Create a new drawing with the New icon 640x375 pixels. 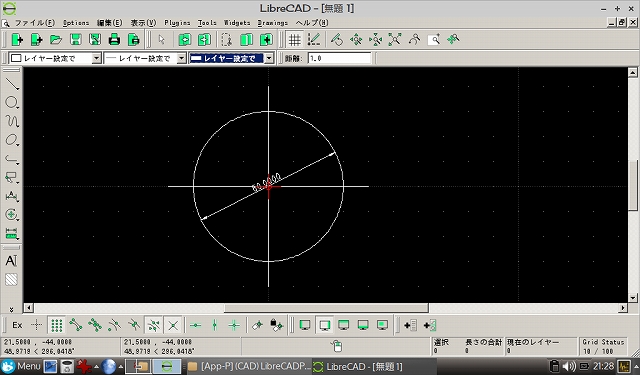17,40
